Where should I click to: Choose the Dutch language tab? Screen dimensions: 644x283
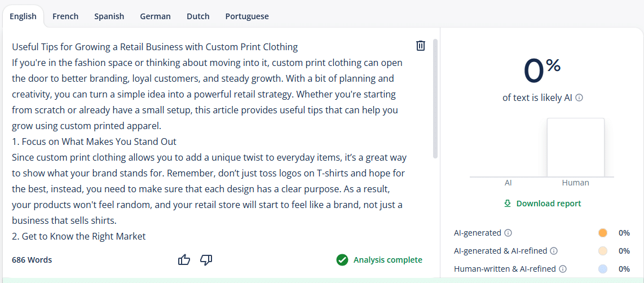198,16
